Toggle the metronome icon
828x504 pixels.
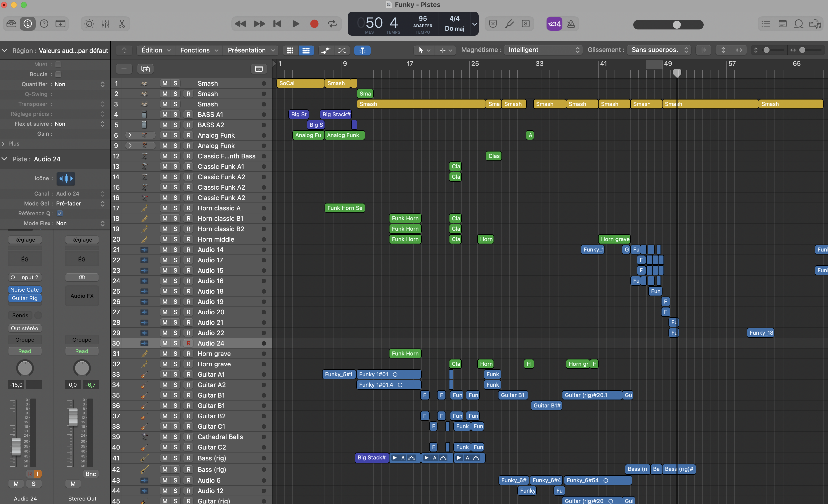(571, 24)
